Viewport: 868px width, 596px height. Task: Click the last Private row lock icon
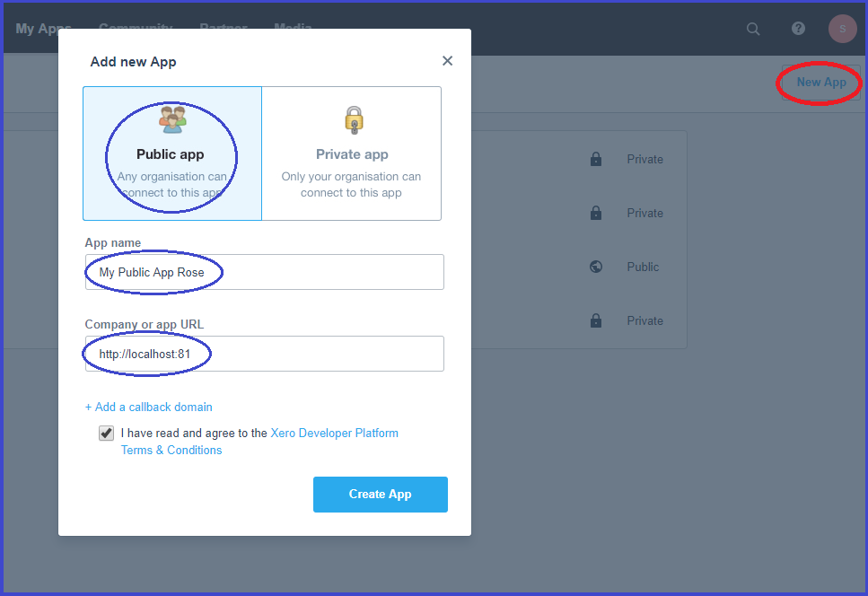[x=596, y=320]
